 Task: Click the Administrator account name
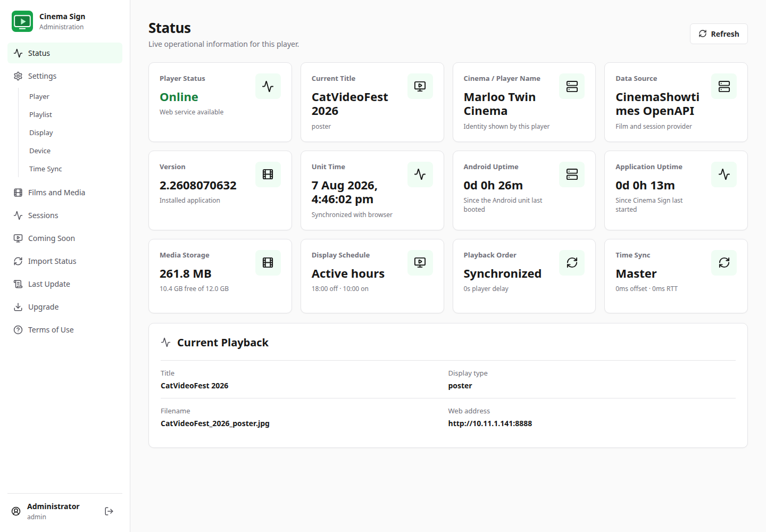(53, 506)
